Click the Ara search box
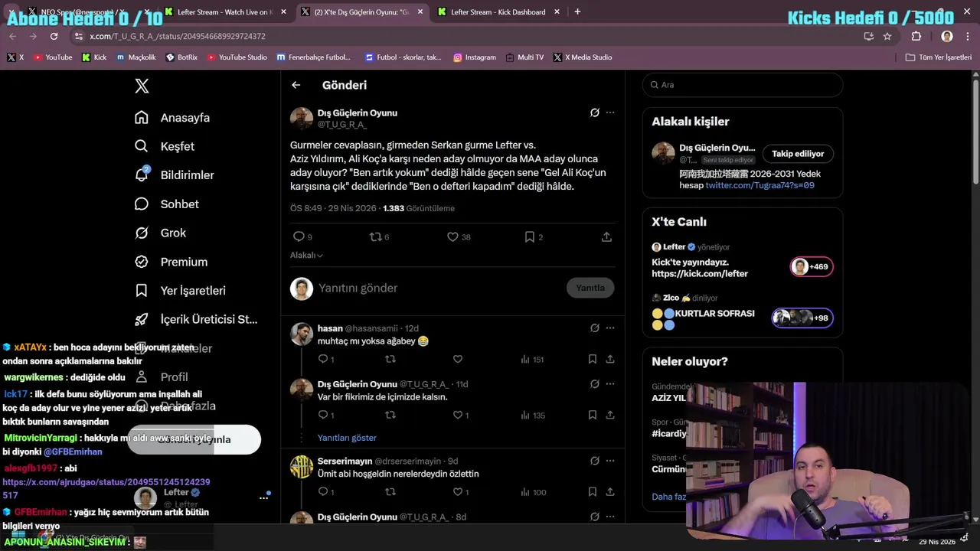The image size is (980, 551). [x=743, y=85]
